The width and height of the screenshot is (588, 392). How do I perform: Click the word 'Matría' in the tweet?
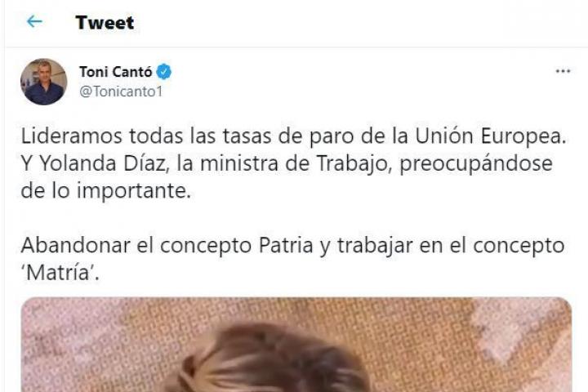click(59, 273)
